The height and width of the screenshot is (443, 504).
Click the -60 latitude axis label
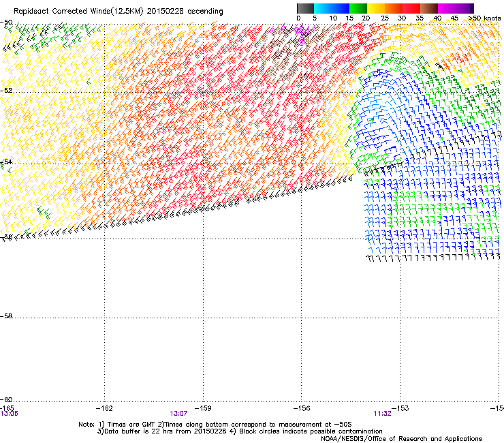(6, 400)
